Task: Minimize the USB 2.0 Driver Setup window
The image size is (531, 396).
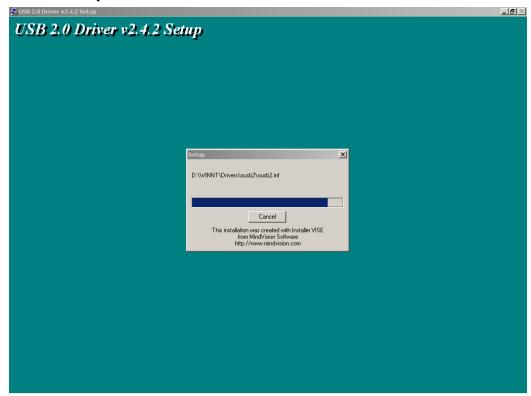Action: pos(505,12)
